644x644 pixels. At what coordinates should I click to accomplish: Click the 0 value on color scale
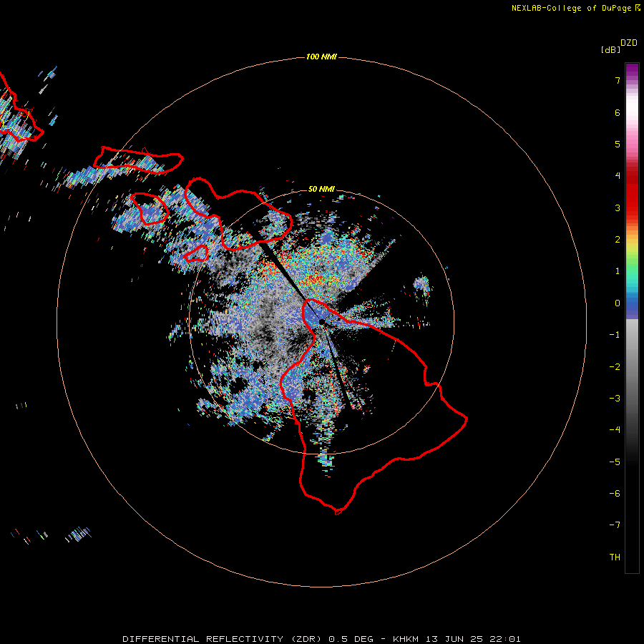pyautogui.click(x=618, y=303)
